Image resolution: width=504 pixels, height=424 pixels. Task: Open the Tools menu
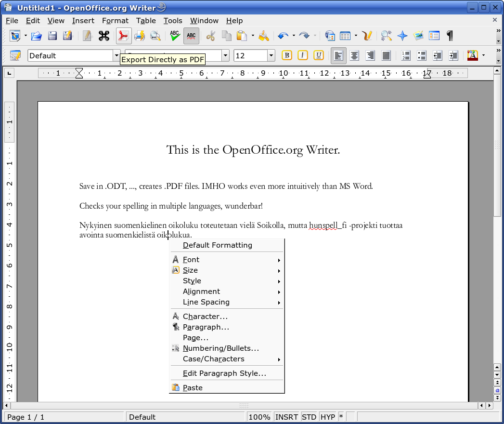point(173,21)
